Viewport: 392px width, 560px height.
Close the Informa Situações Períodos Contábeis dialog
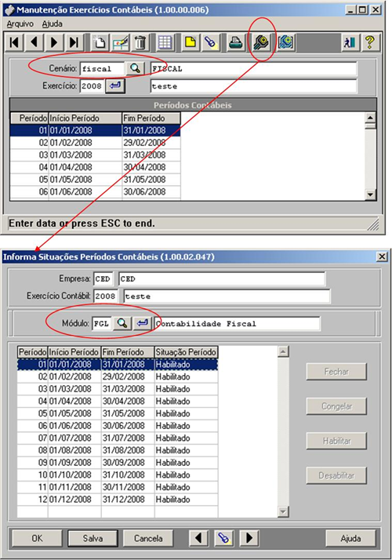[382, 256]
